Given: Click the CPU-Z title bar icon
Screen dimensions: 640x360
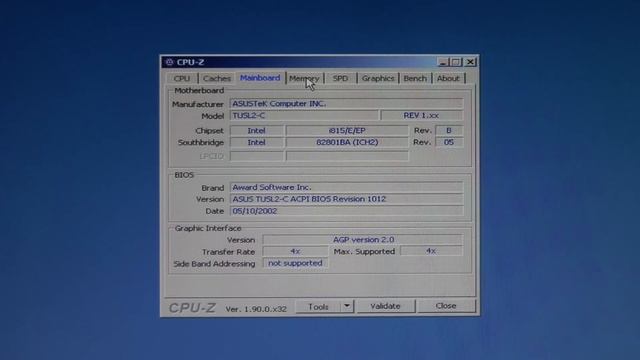Looking at the screenshot, I should (x=169, y=62).
